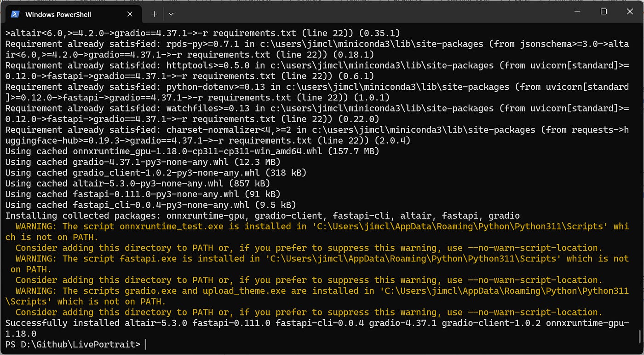
Task: Click the fastapi-0.111.0-py3-none-any.whl line
Action: point(143,194)
